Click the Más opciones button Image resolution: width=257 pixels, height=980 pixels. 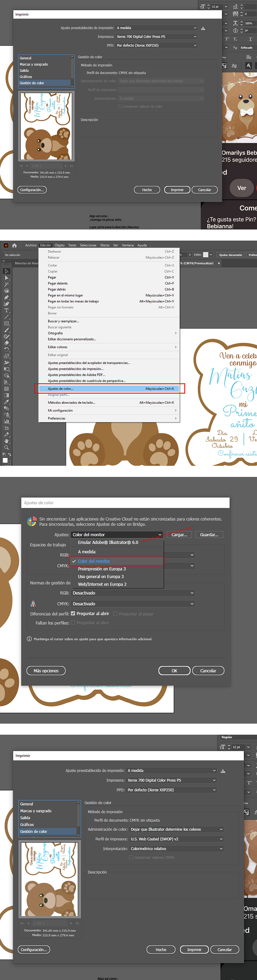coord(46,671)
